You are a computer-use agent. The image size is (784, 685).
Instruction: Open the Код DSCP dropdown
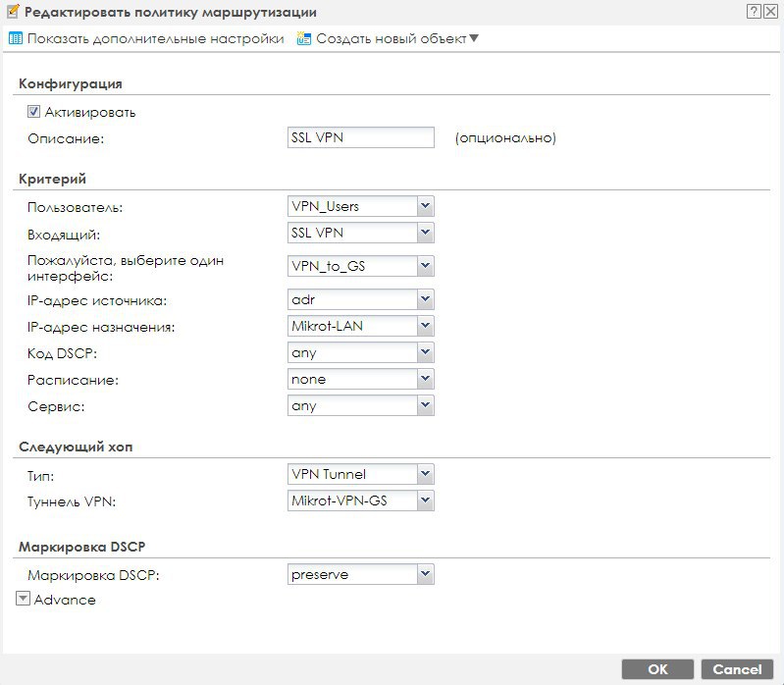425,352
